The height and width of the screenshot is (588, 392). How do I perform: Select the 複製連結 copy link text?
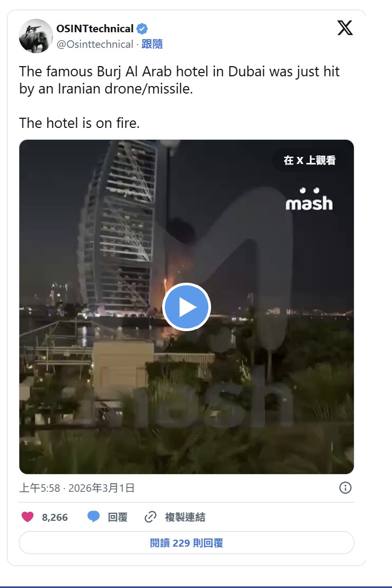pos(185,517)
